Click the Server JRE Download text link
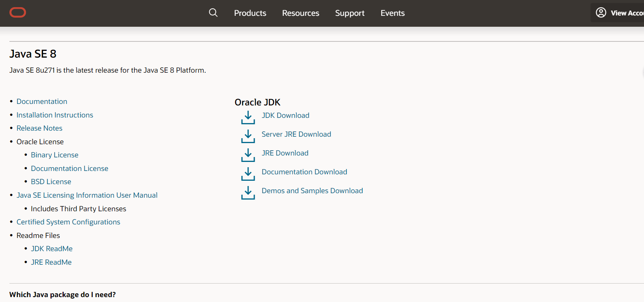The width and height of the screenshot is (644, 302). pyautogui.click(x=296, y=134)
